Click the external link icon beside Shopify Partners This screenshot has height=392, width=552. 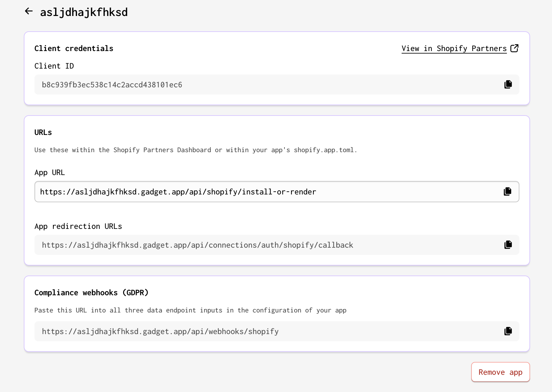click(514, 48)
